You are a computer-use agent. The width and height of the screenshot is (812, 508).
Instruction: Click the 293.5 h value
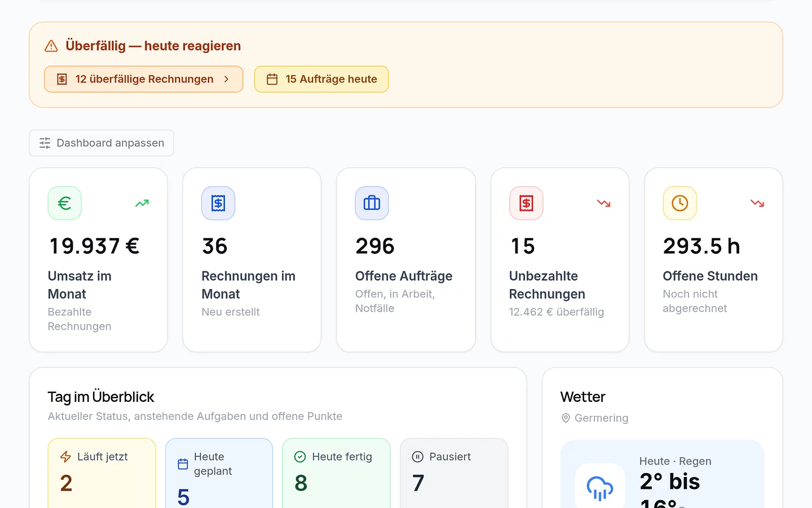coord(701,246)
